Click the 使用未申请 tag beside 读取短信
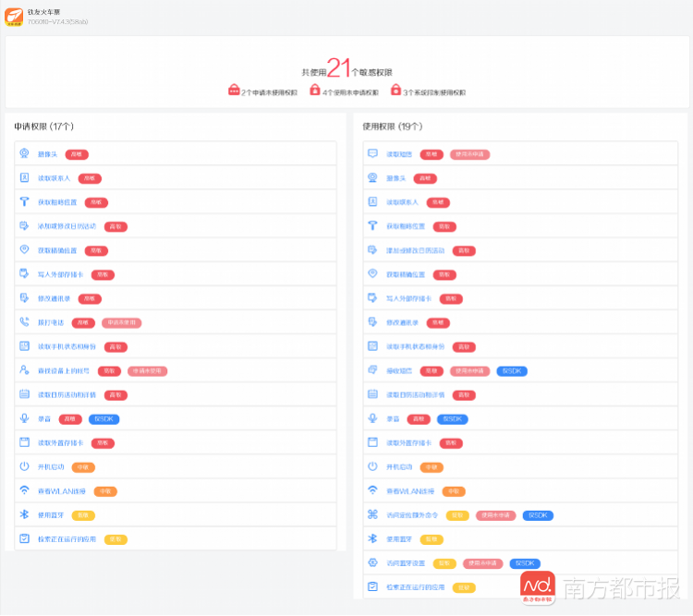The height and width of the screenshot is (616, 693). 469,154
